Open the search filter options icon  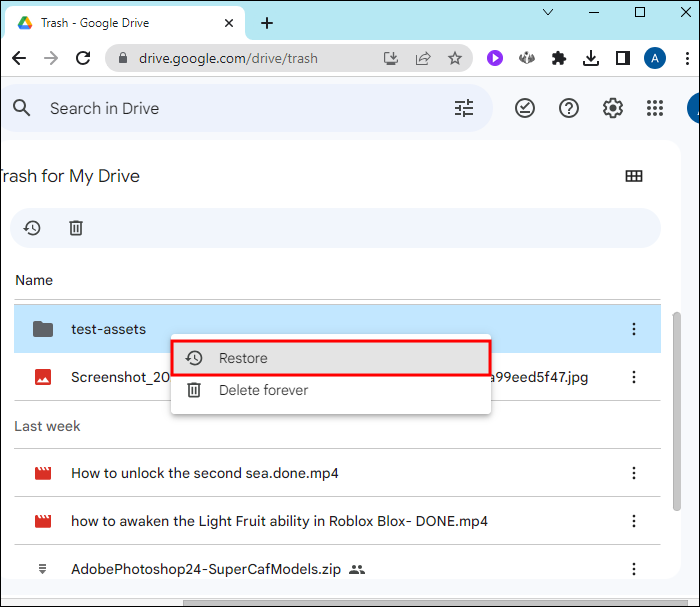[x=464, y=108]
